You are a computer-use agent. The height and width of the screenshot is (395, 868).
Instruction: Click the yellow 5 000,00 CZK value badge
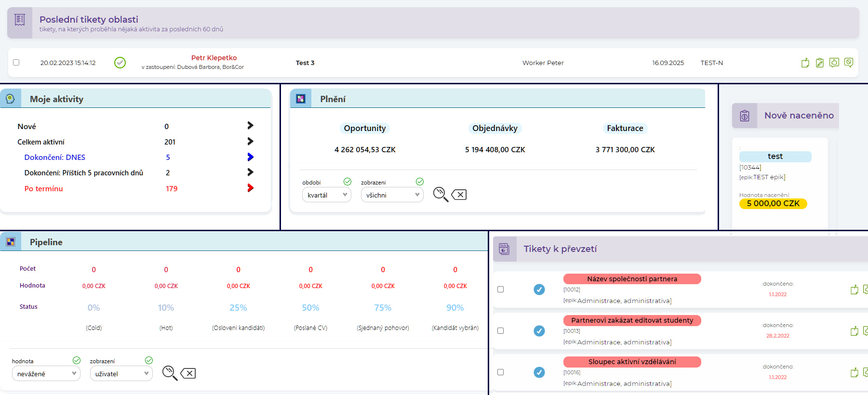[773, 204]
